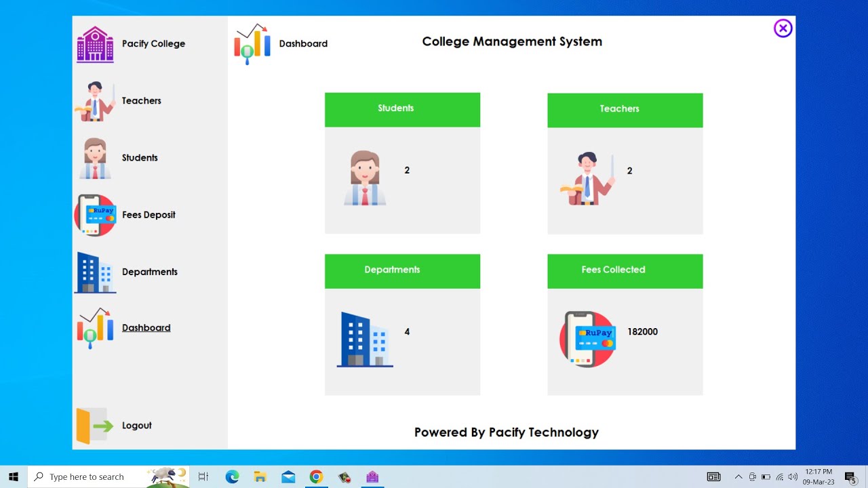This screenshot has height=488, width=868.
Task: Click the departments count value 4
Action: (407, 331)
